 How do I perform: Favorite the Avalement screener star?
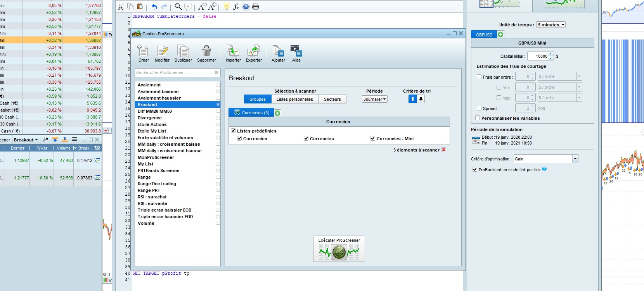point(218,85)
